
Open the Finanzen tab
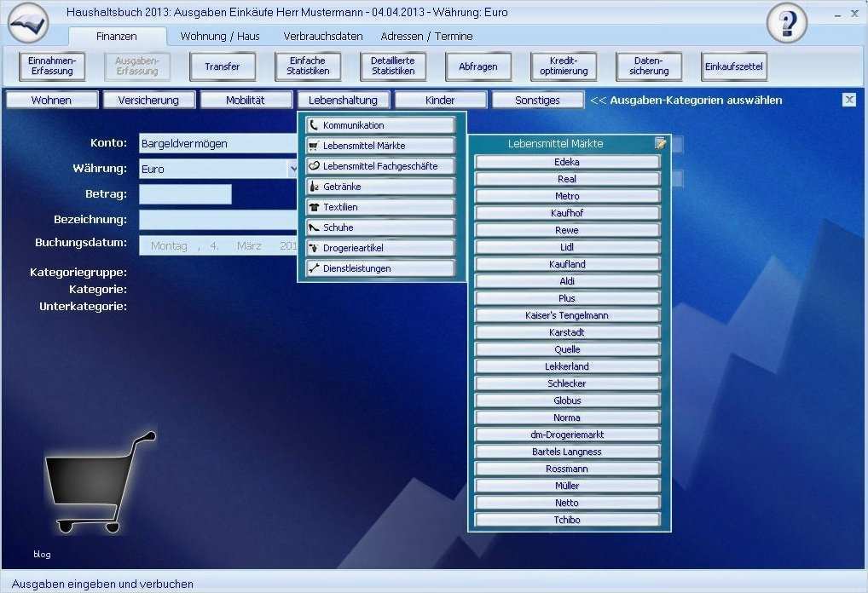[117, 37]
